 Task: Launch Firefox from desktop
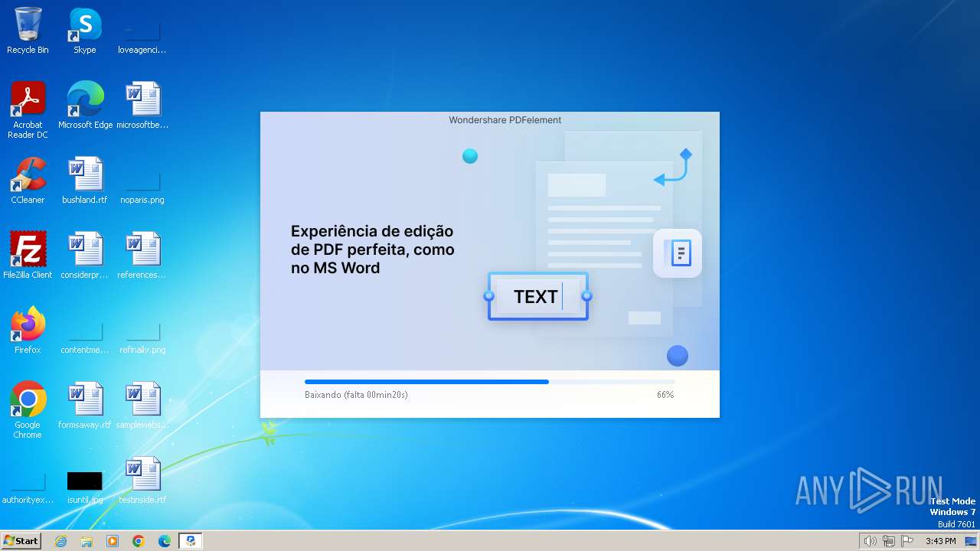pyautogui.click(x=28, y=331)
